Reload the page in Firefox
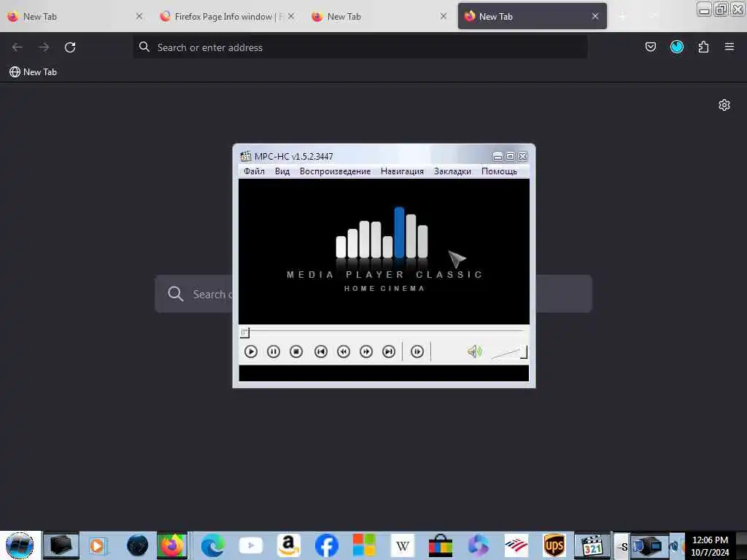747x560 pixels. click(x=70, y=47)
